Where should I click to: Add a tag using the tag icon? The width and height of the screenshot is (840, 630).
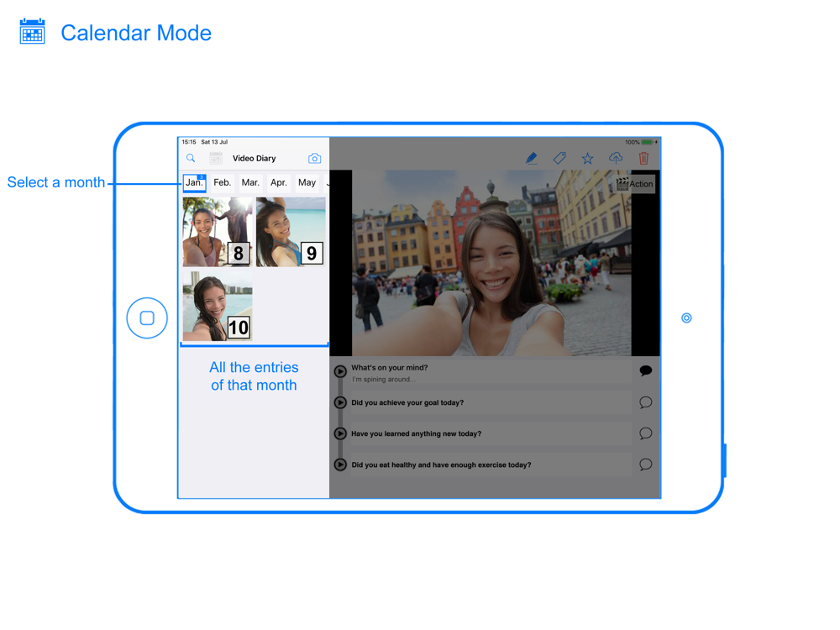[x=559, y=158]
